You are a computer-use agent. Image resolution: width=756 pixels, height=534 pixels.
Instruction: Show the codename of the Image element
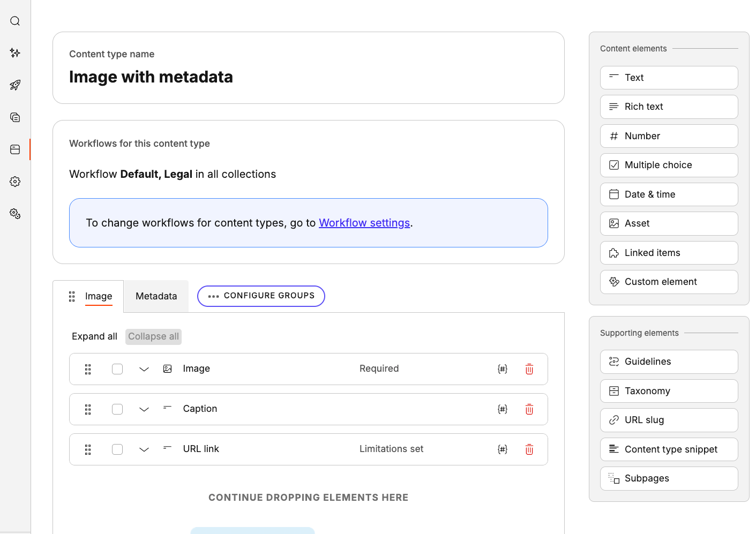(502, 368)
